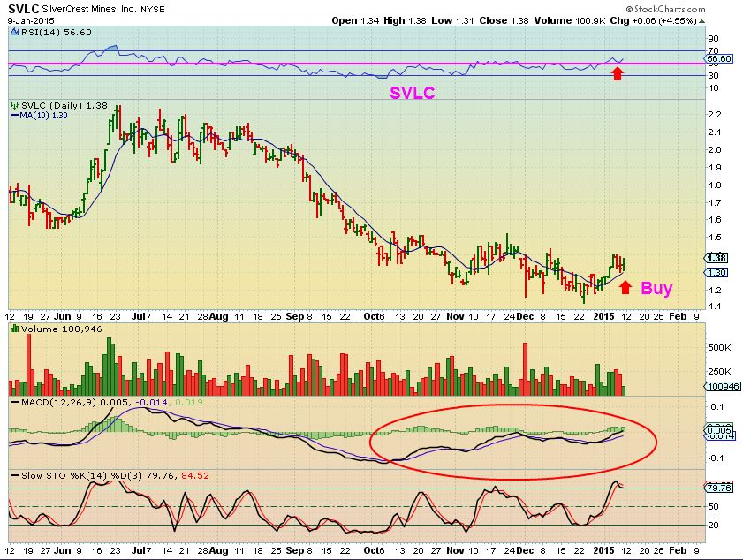Click the 1.1 price scale label
The image size is (743, 560).
point(714,306)
